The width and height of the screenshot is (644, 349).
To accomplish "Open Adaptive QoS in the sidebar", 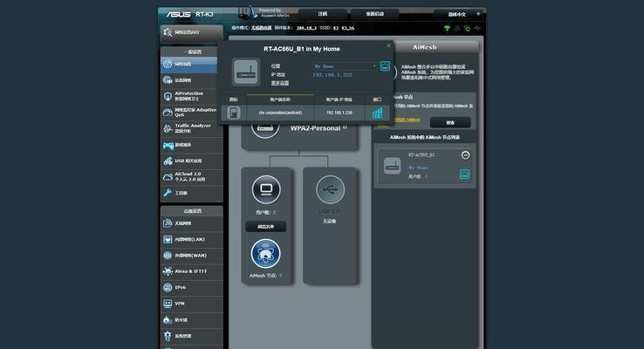I will (189, 112).
